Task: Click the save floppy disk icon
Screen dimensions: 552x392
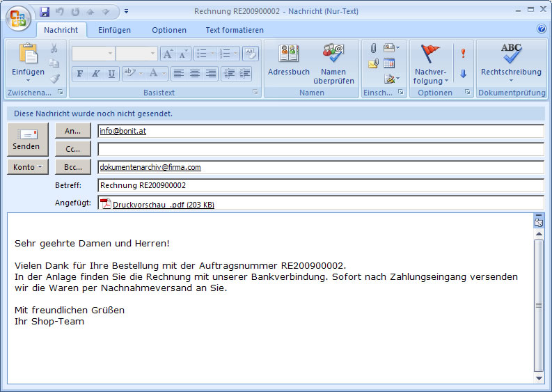Action: point(45,12)
